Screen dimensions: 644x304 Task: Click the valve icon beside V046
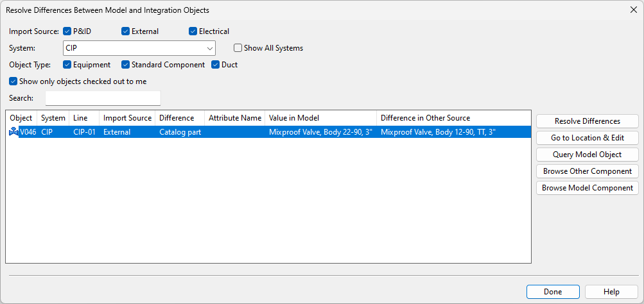pos(13,132)
